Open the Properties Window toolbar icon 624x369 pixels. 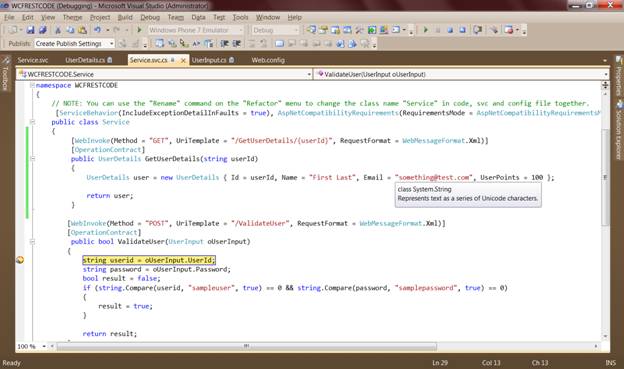pos(323,30)
